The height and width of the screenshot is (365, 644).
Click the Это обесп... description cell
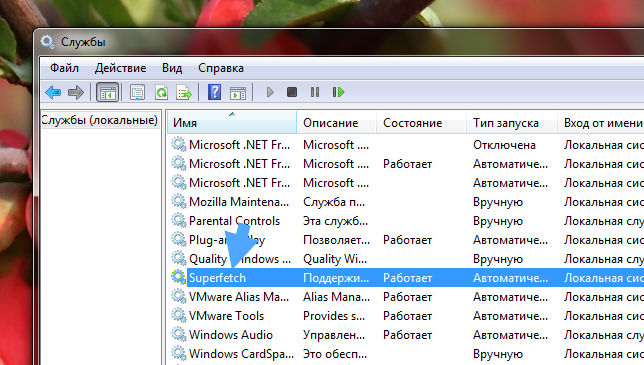pos(335,354)
